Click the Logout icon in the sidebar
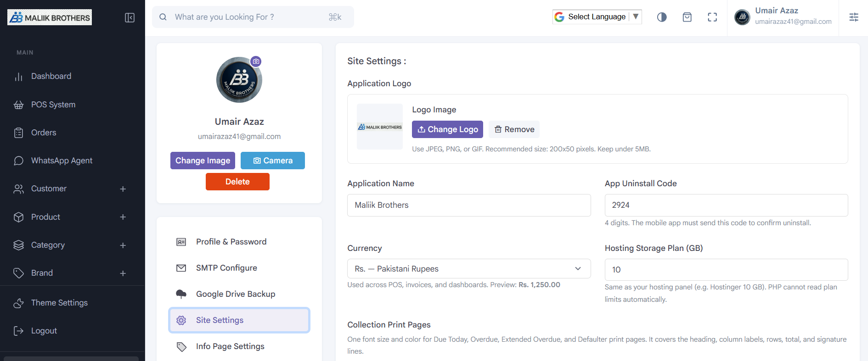The height and width of the screenshot is (361, 868). tap(18, 331)
